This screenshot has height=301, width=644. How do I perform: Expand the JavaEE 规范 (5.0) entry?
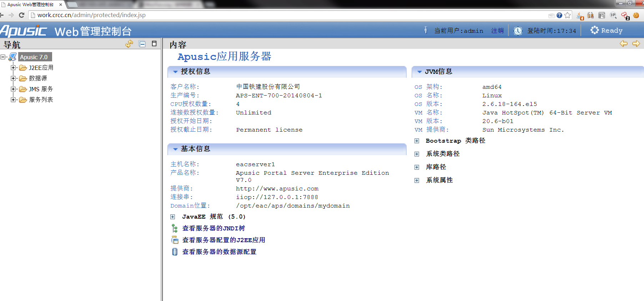(x=172, y=217)
